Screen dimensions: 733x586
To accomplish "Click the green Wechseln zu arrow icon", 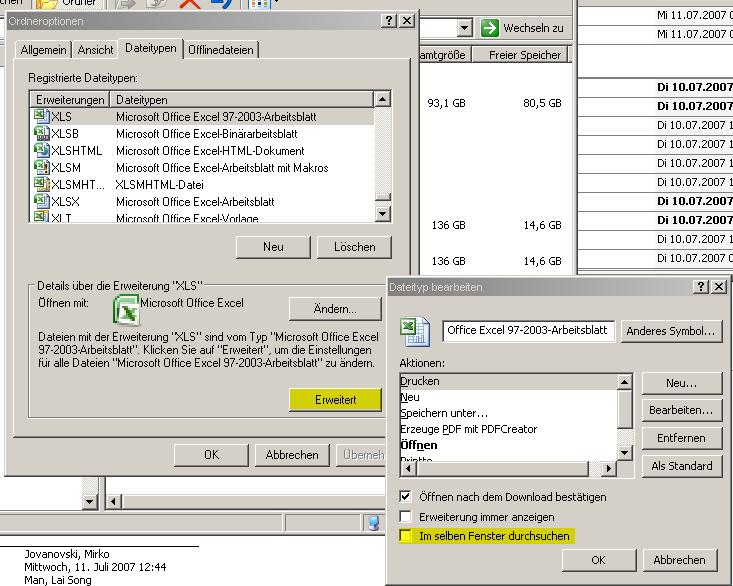I will (489, 28).
